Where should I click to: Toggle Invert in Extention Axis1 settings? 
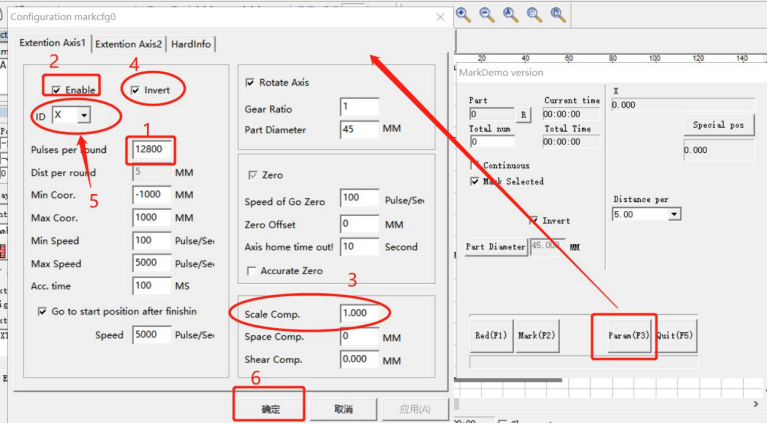pyautogui.click(x=136, y=90)
